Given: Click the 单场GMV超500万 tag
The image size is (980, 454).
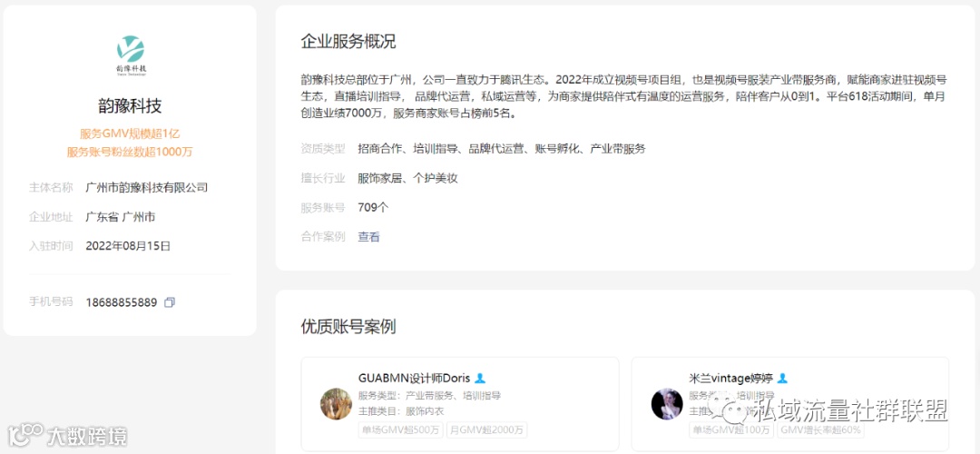Looking at the screenshot, I should (401, 429).
